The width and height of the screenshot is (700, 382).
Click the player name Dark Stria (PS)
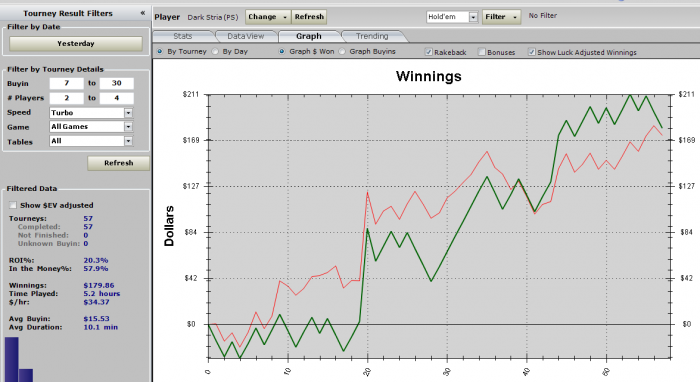click(x=212, y=17)
